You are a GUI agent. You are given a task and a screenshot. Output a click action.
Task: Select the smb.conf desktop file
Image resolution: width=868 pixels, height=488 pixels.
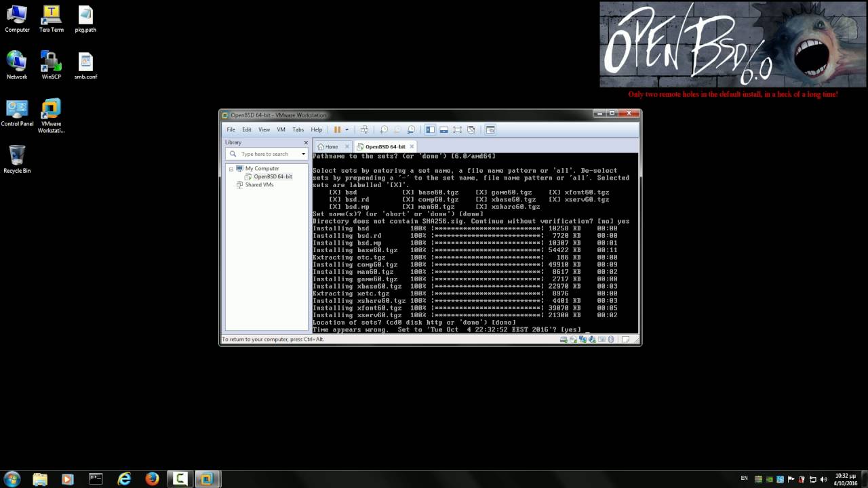[85, 66]
